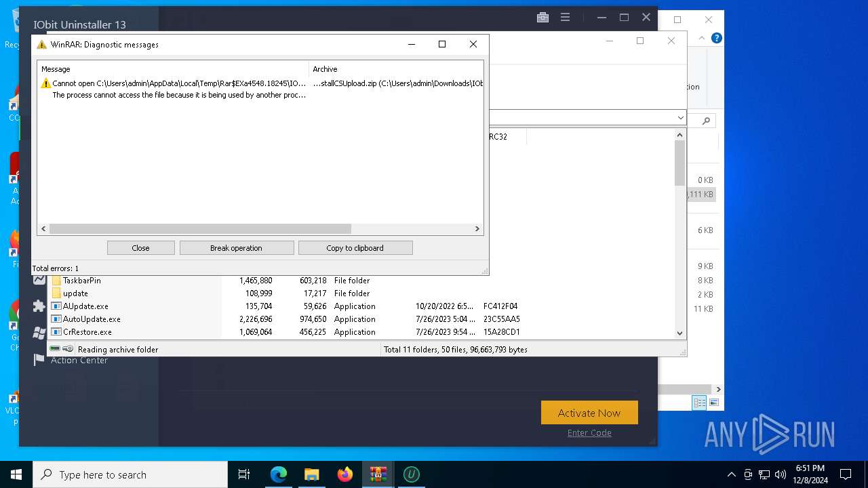Click the Windows apps sidebar icon in IObit
This screenshot has width=868, height=488.
tap(39, 333)
